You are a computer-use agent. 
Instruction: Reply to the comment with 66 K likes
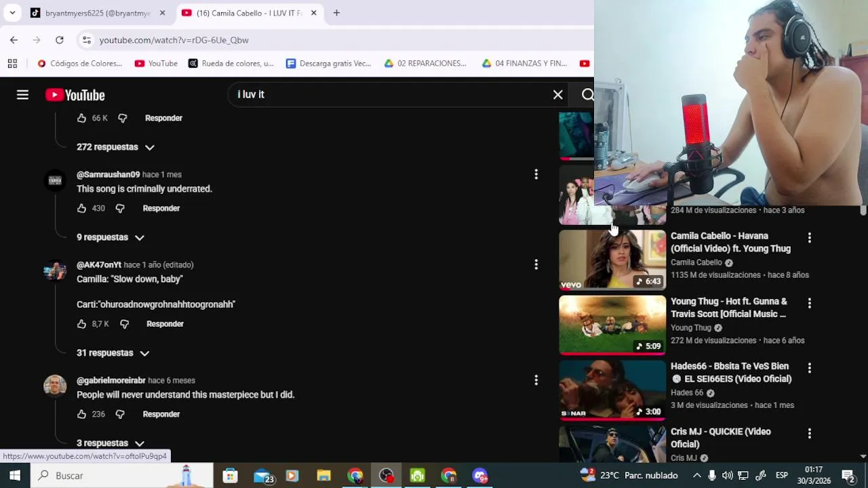tap(163, 118)
